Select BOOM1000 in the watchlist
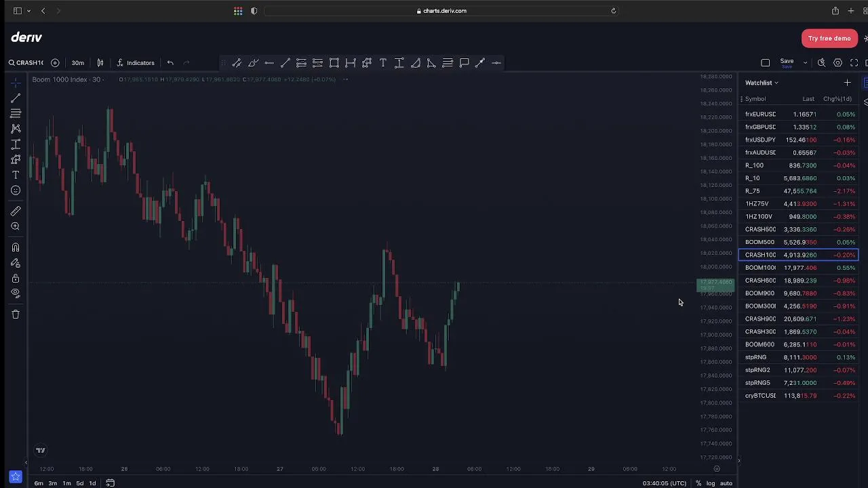 [798, 268]
